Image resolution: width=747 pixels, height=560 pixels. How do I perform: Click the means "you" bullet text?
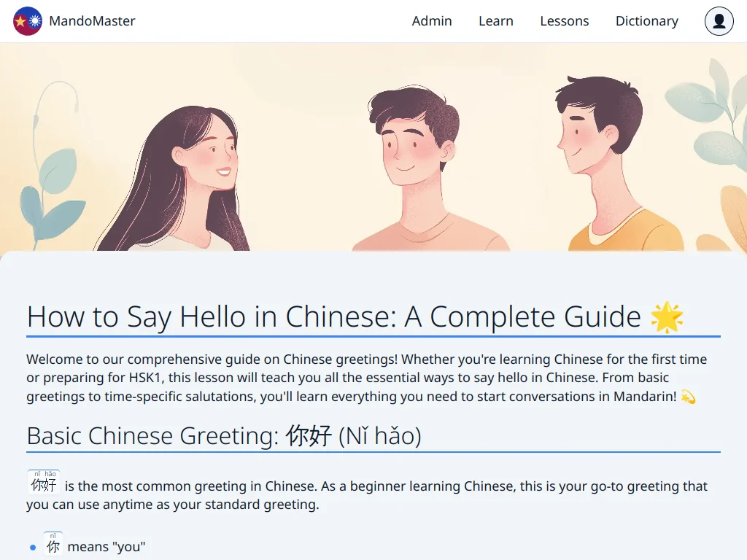point(107,547)
